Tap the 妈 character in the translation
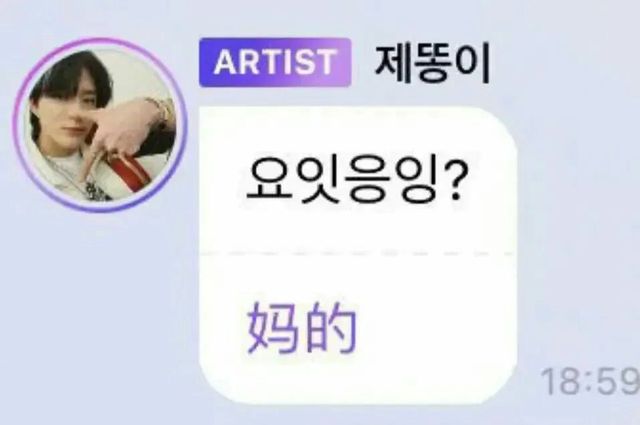Screen dimensions: 640x425 [x=272, y=328]
